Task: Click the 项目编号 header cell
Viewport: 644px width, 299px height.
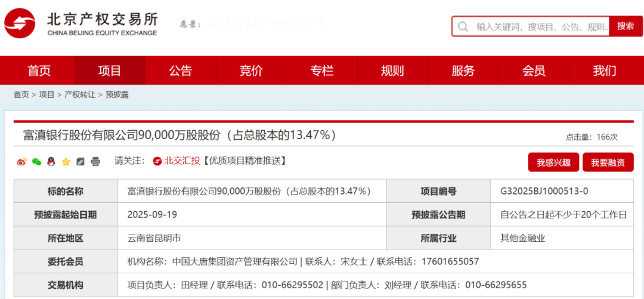Action: click(438, 191)
